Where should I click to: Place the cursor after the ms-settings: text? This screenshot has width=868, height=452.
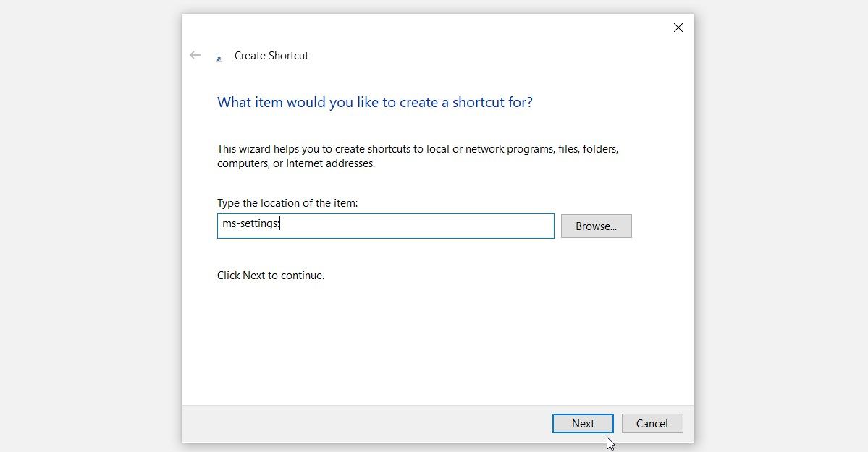click(280, 224)
